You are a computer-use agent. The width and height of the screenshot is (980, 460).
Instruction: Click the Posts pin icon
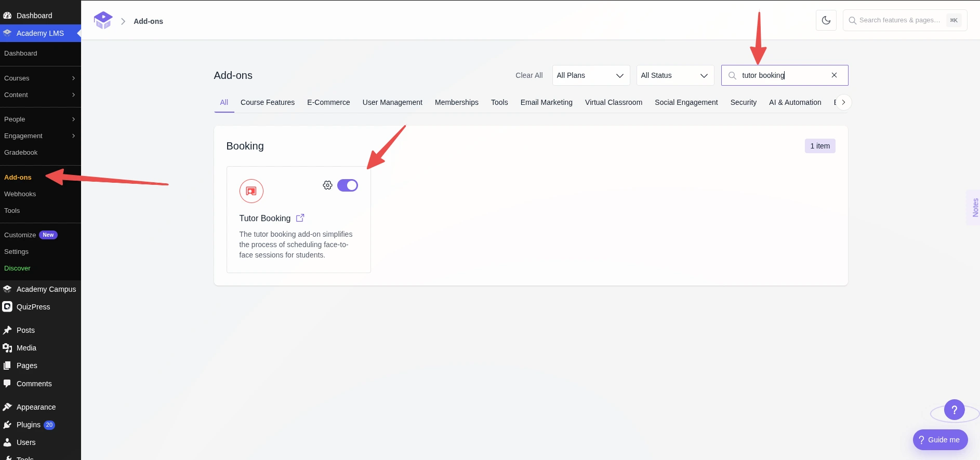7,330
